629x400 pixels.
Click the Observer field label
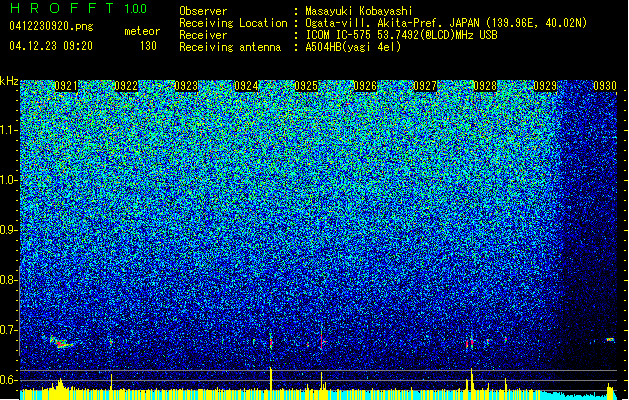pos(203,11)
